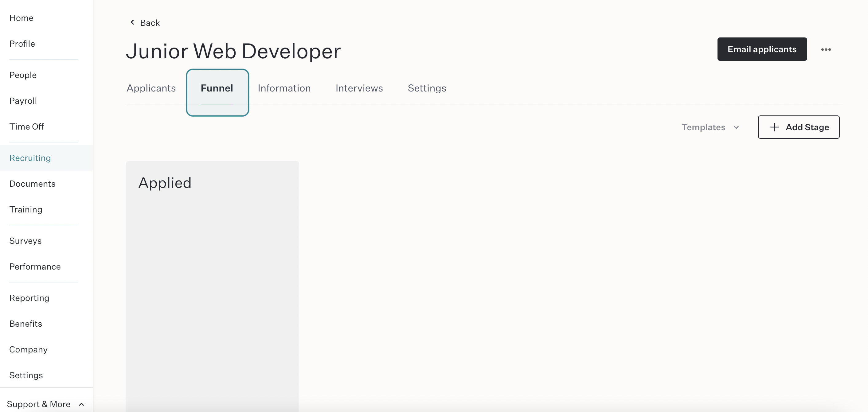
Task: Open the job Settings tab
Action: (x=427, y=88)
